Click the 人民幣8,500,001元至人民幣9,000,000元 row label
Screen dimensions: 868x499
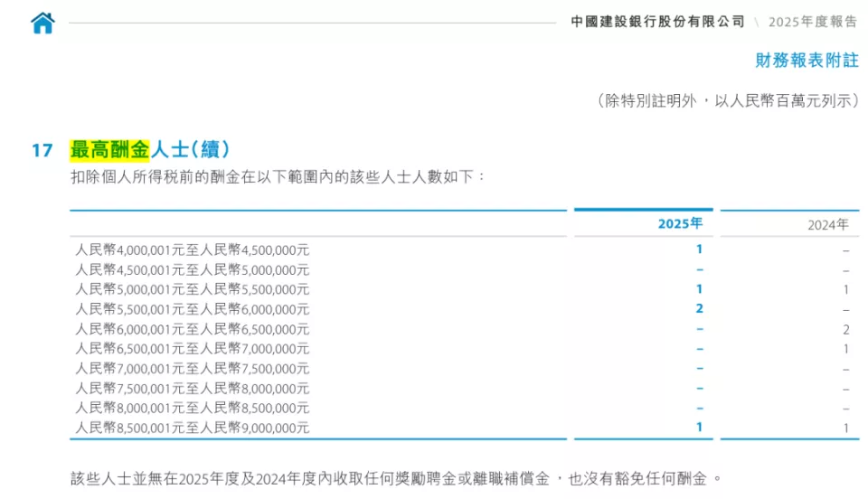192,428
